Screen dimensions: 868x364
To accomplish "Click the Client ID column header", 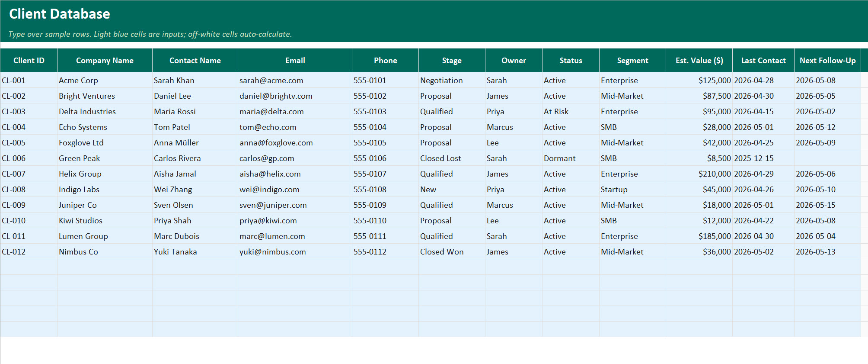I will coord(29,61).
